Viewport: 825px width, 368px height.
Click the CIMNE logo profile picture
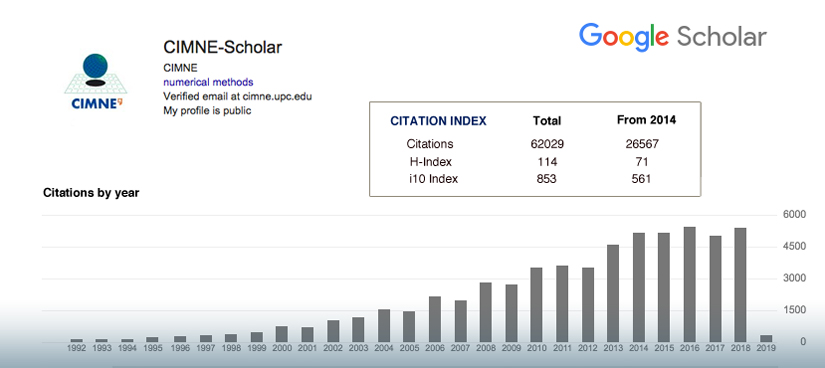tap(96, 81)
